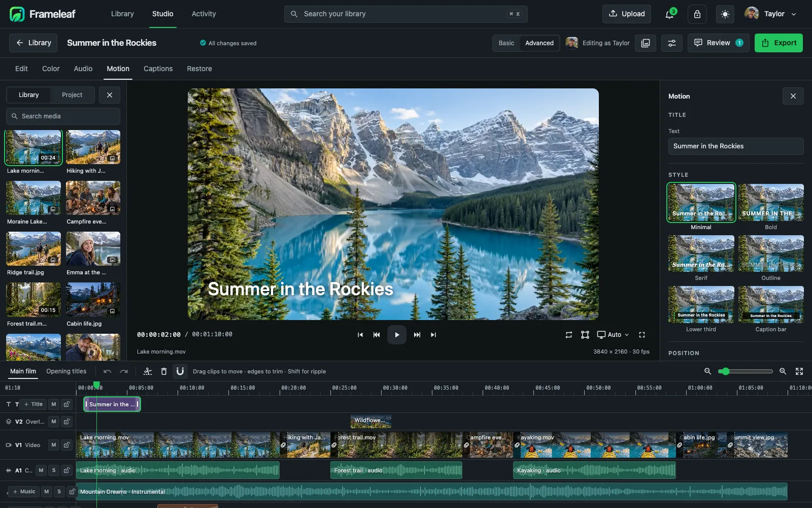Open the Review panel
This screenshot has width=812, height=508.
click(718, 43)
